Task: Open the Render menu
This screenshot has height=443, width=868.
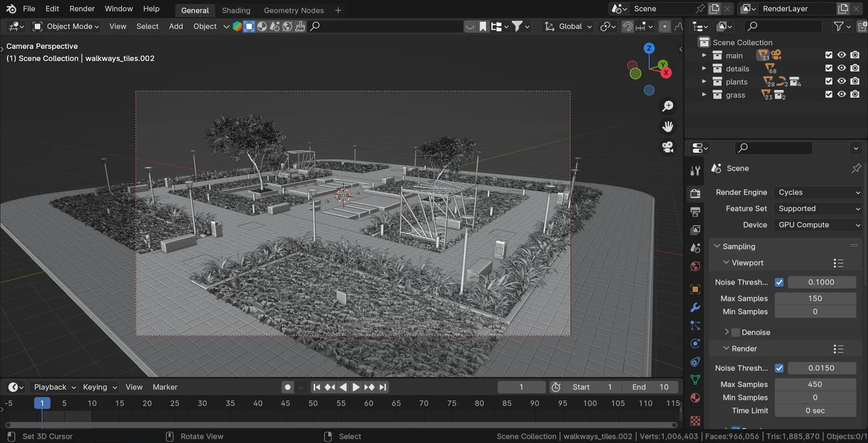Action: coord(82,9)
